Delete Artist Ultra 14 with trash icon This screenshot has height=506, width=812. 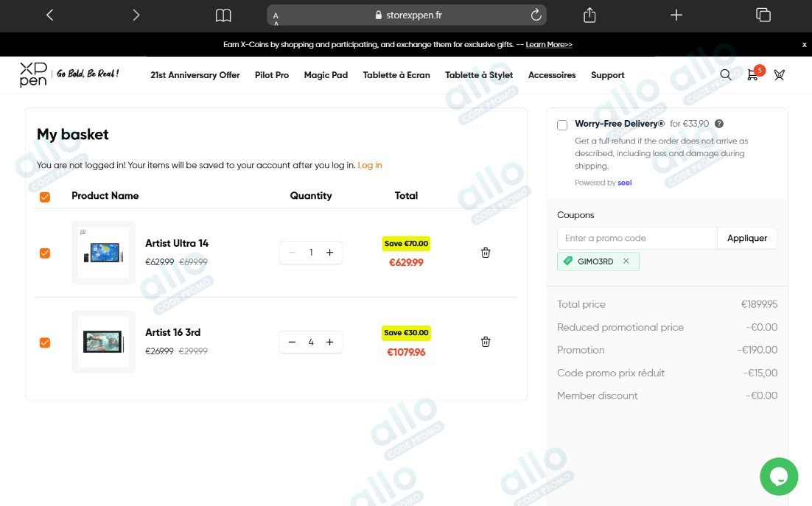(x=486, y=253)
